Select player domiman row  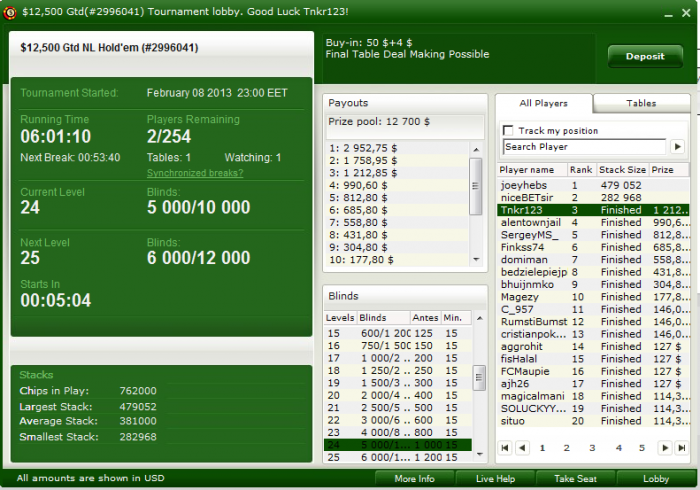click(593, 260)
